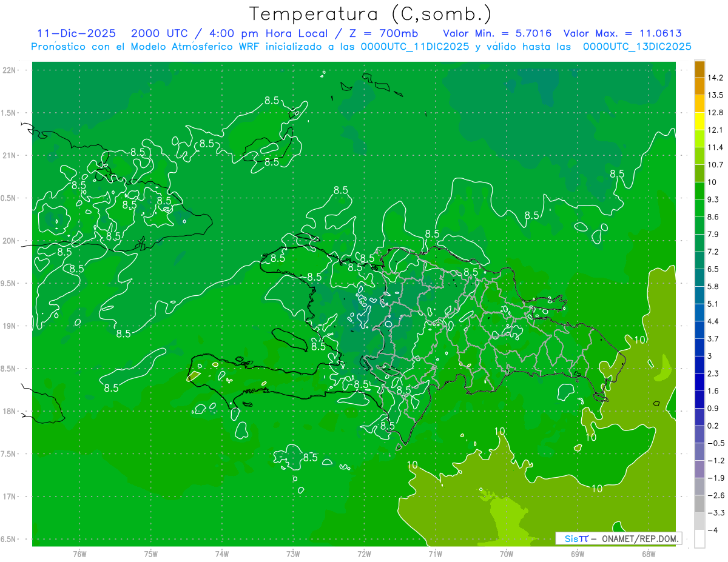Click the colorbar label '13.5'

coord(715,95)
